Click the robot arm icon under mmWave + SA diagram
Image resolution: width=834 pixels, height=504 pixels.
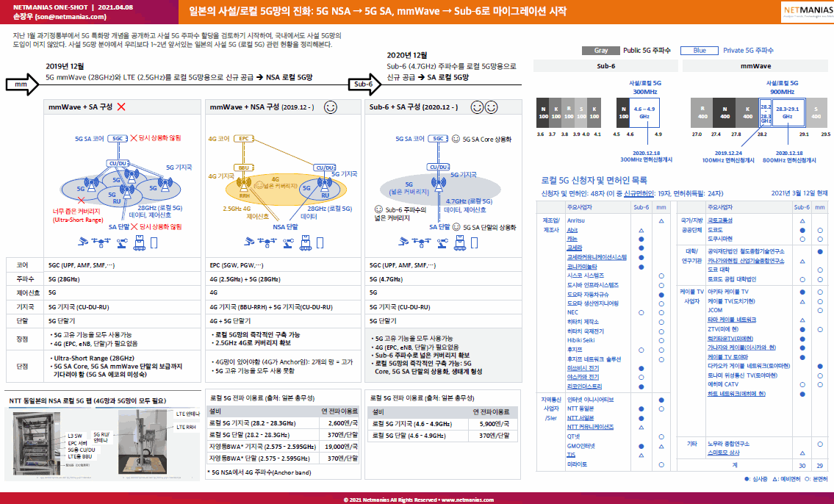(x=123, y=242)
